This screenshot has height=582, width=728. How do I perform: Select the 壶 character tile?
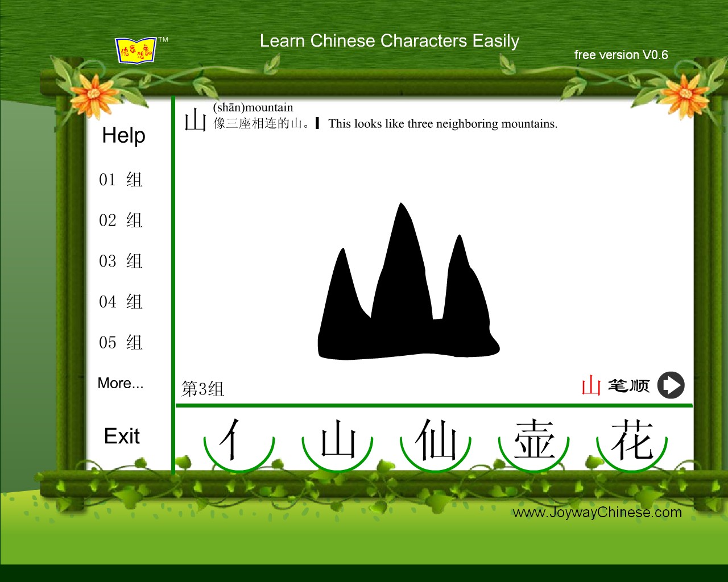coord(534,442)
